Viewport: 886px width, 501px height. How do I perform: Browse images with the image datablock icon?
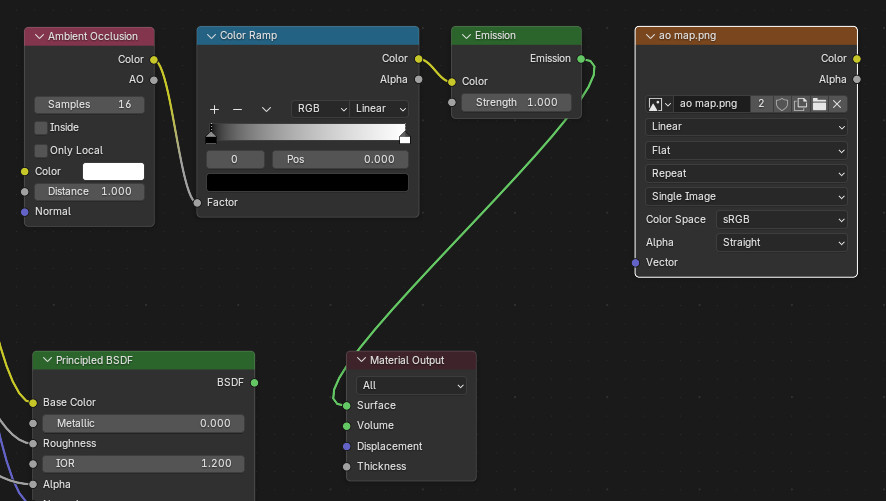click(659, 104)
